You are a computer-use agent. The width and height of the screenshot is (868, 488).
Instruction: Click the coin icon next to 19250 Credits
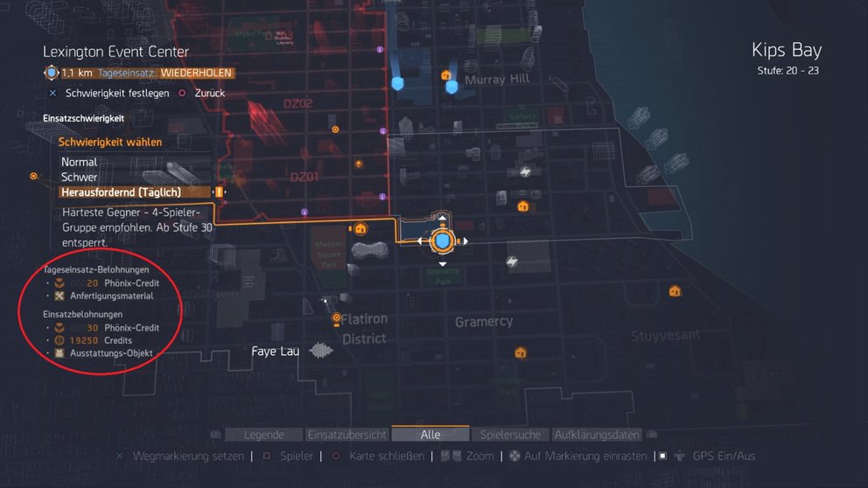point(59,340)
